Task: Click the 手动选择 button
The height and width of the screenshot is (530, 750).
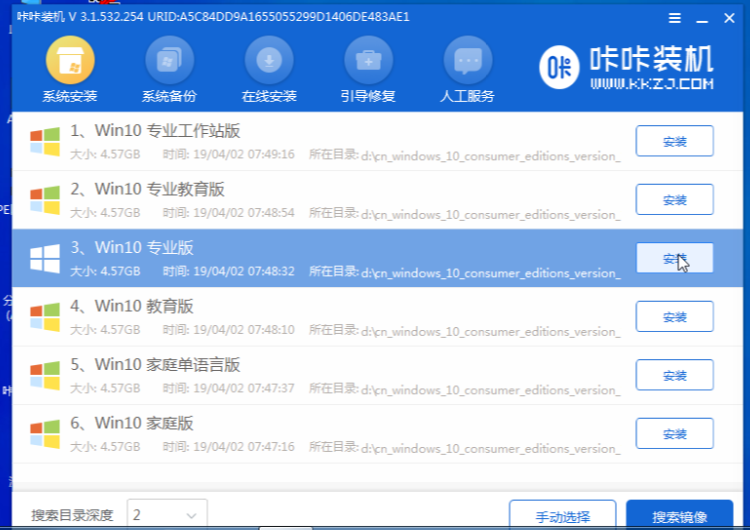Action: 562,516
